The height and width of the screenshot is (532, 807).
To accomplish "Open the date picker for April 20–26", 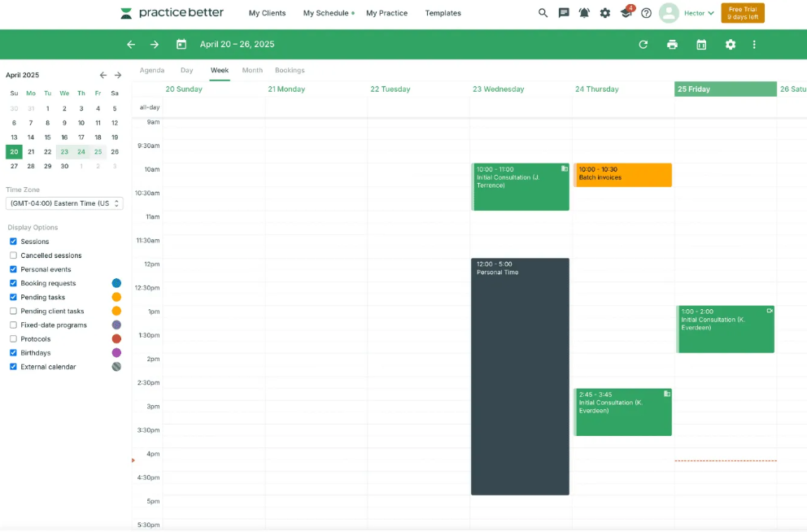I will [181, 45].
